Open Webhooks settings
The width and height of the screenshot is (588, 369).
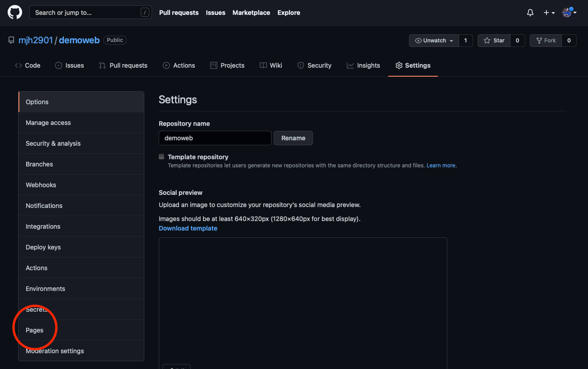point(81,185)
